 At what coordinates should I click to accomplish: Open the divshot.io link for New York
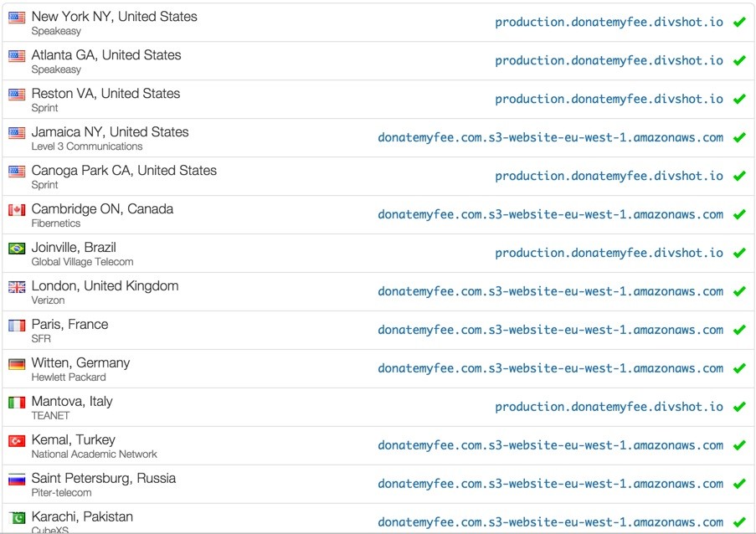(609, 23)
